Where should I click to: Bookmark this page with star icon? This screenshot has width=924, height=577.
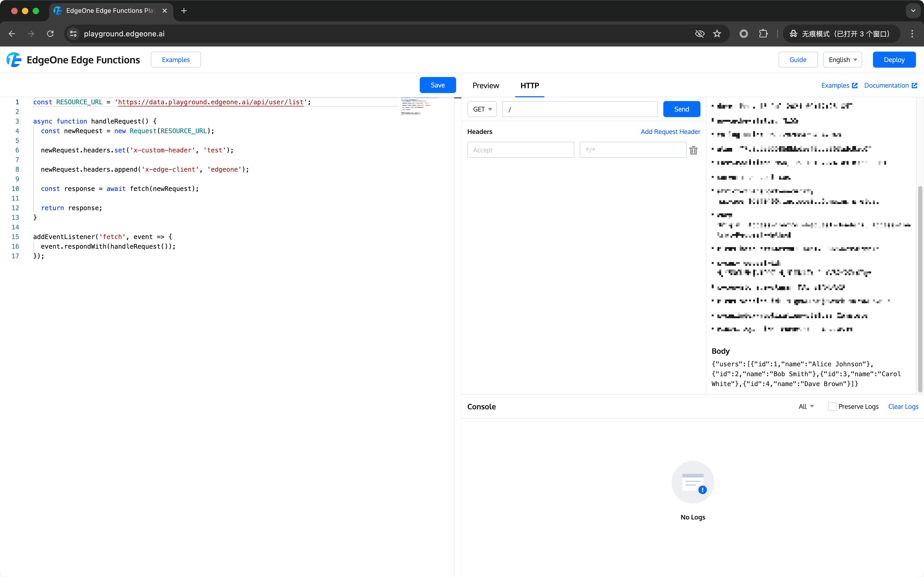[x=717, y=34]
